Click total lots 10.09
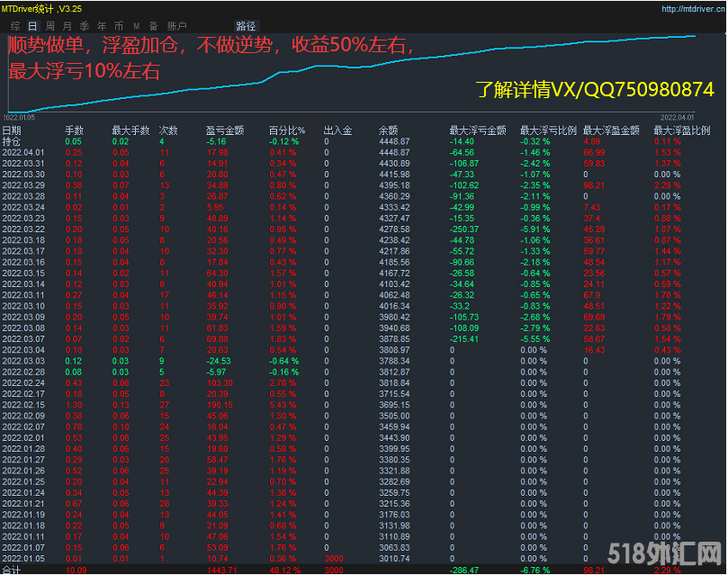 (x=76, y=570)
